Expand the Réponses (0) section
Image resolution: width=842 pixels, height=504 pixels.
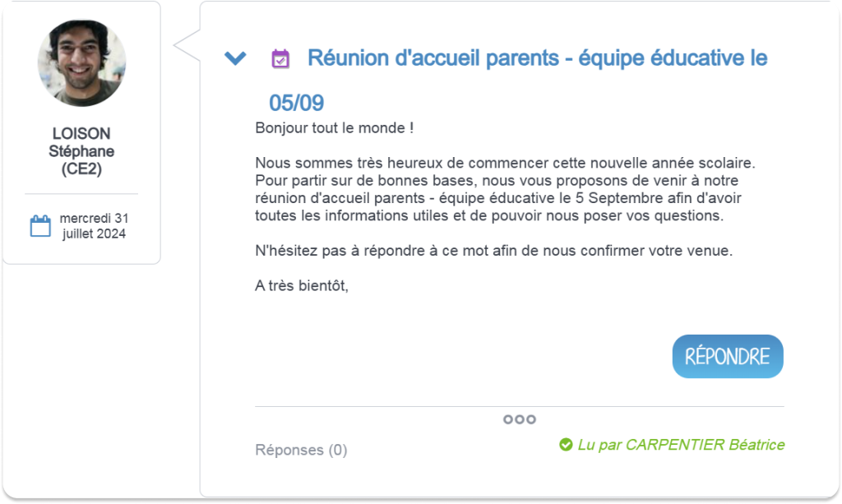301,450
